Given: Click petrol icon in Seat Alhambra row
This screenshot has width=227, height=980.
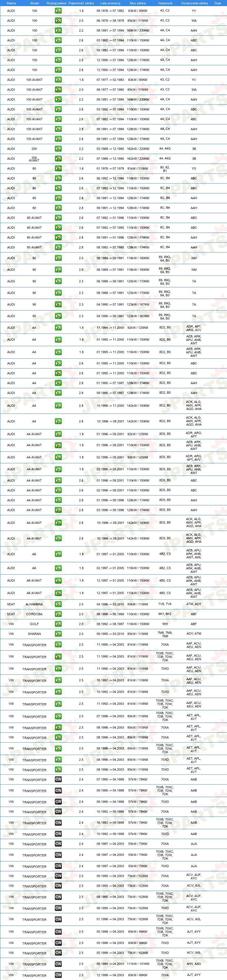Looking at the screenshot, I should (x=58, y=604).
